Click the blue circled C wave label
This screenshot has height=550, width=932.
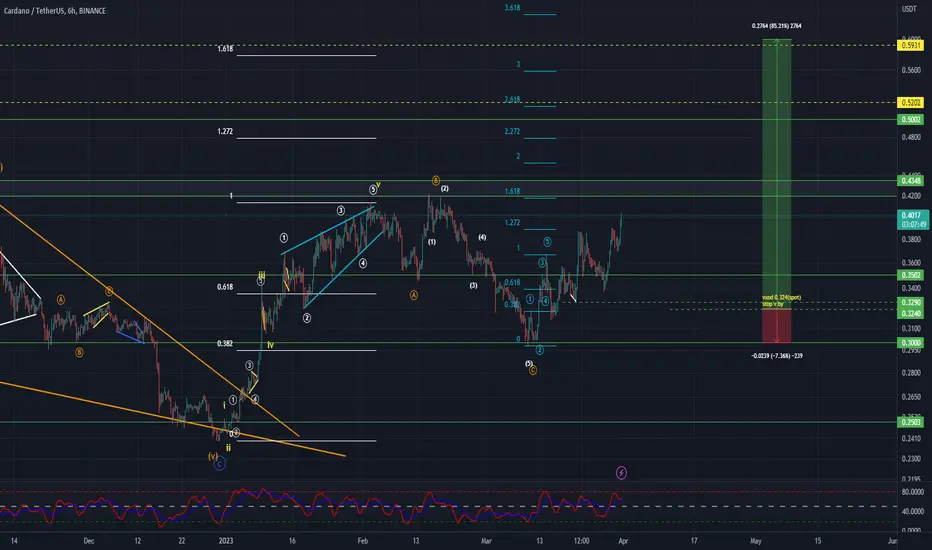pyautogui.click(x=219, y=464)
